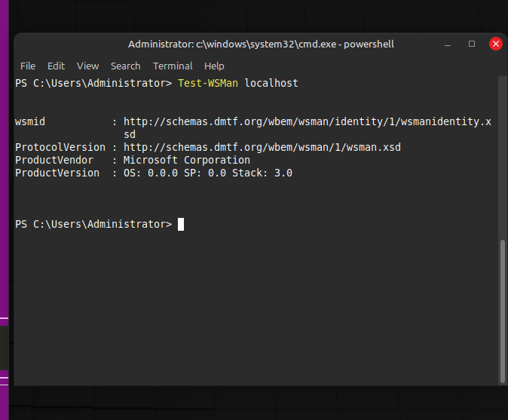This screenshot has height=420, width=508.
Task: Open the View menu
Action: point(87,66)
